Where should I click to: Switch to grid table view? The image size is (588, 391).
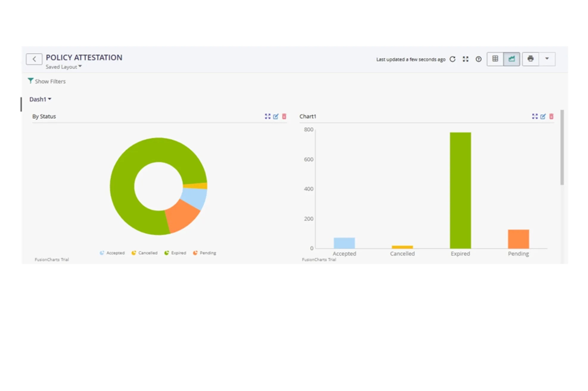click(495, 59)
